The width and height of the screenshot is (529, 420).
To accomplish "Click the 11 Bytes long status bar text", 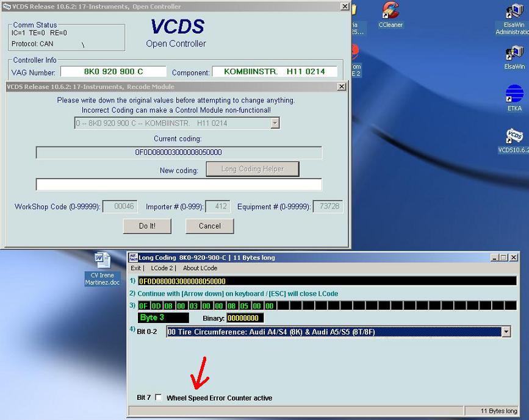I will [498, 411].
